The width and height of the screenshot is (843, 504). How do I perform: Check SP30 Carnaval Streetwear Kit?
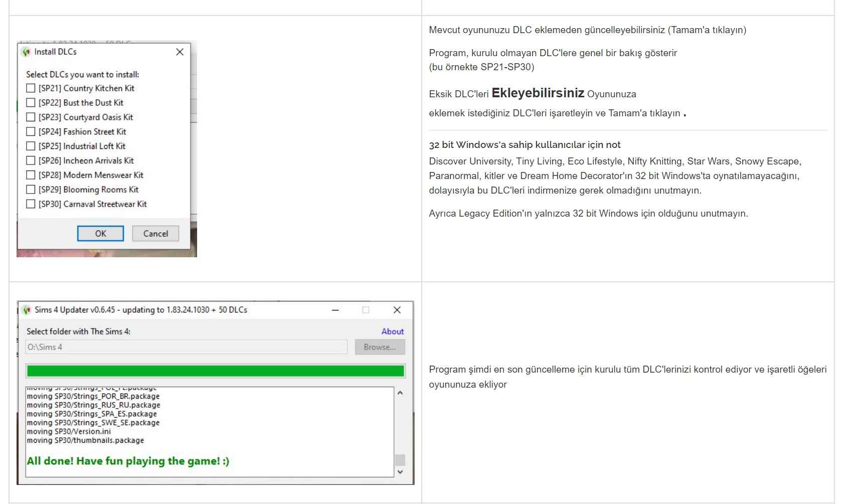31,204
